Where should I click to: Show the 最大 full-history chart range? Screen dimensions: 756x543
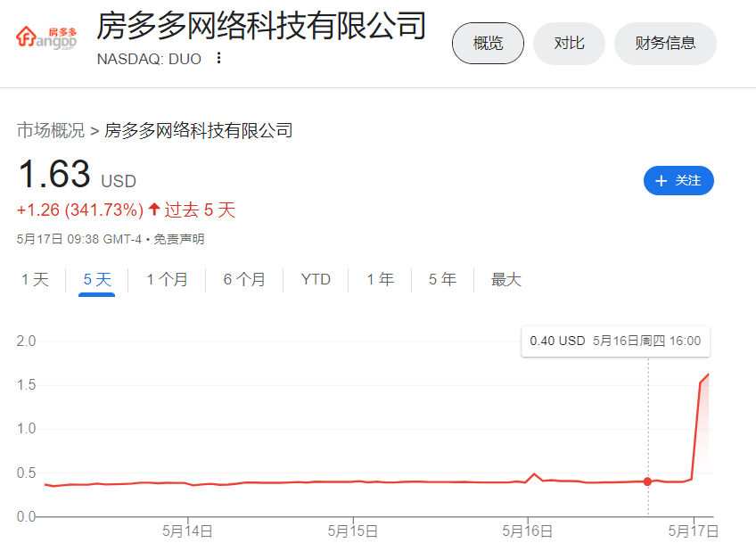tap(505, 279)
